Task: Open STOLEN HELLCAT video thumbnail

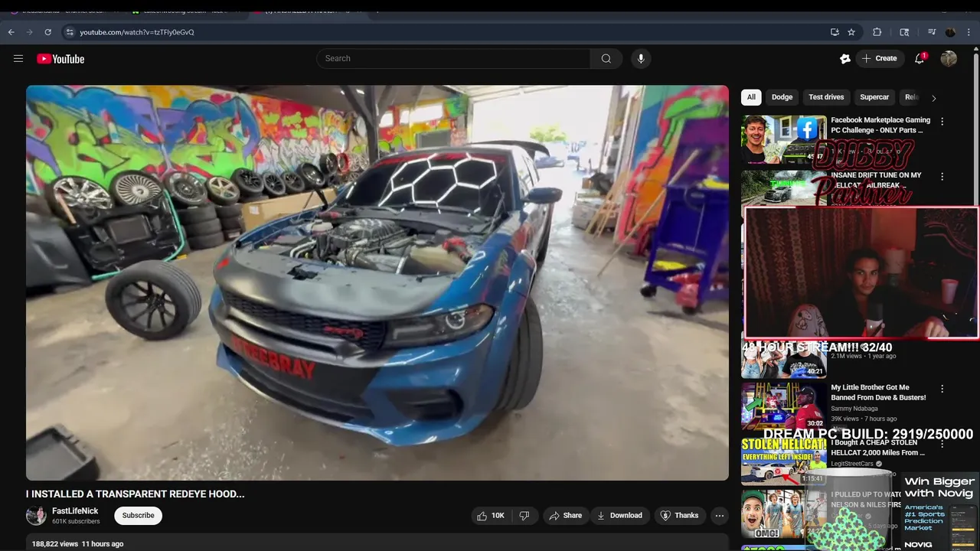Action: click(x=783, y=461)
